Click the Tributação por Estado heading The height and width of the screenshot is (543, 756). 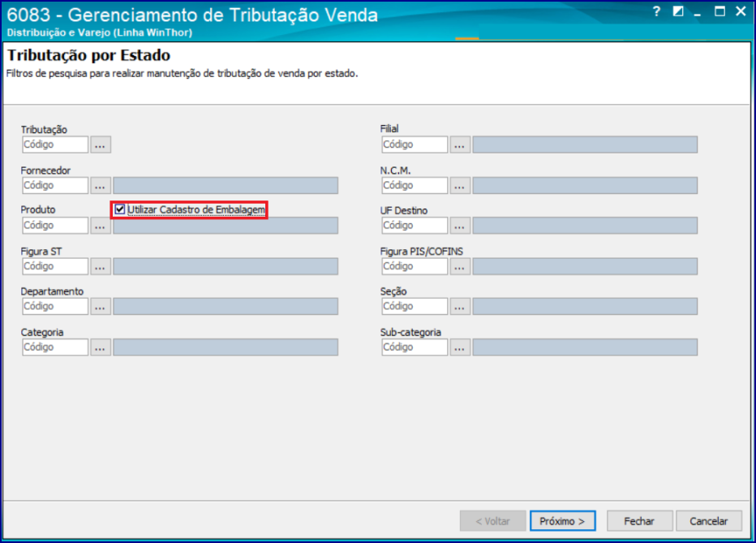[x=88, y=55]
